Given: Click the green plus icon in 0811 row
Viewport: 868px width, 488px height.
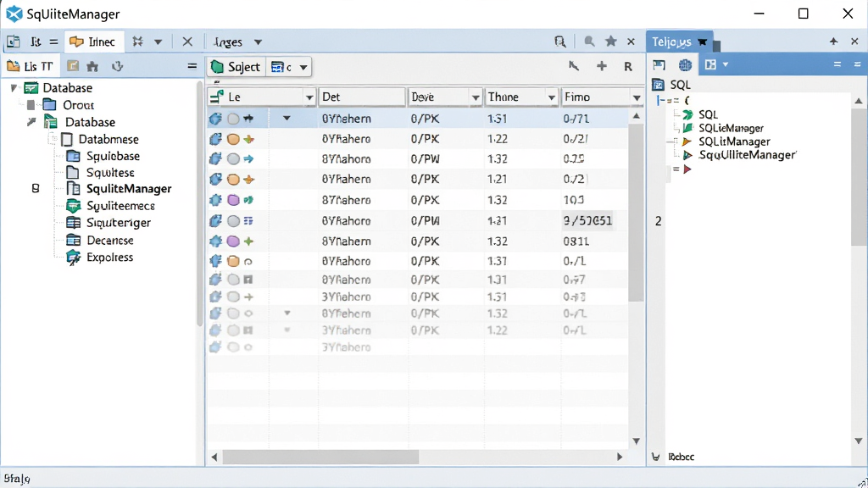Looking at the screenshot, I should point(249,241).
